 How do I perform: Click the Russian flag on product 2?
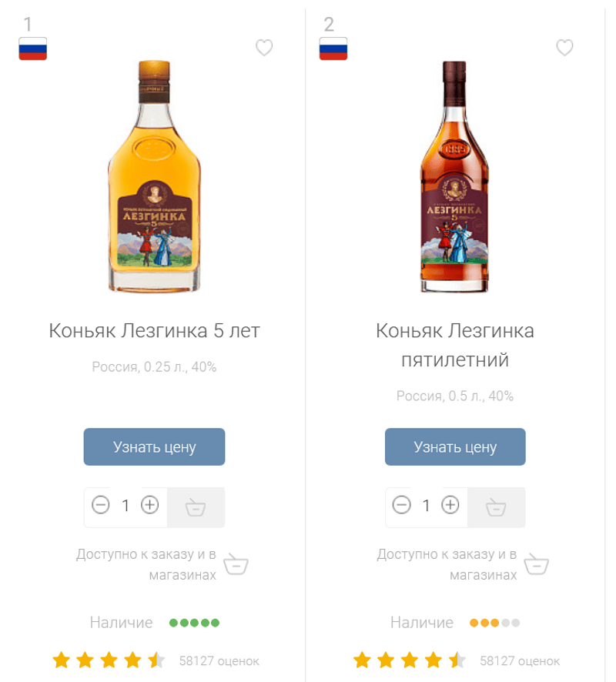pyautogui.click(x=333, y=48)
